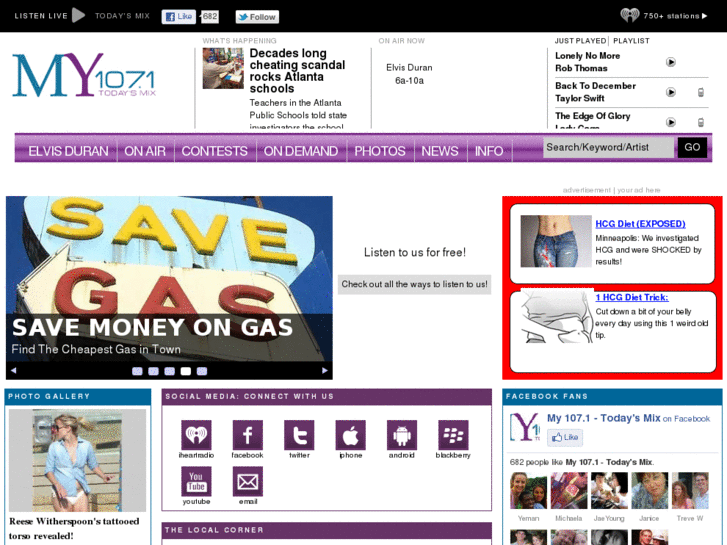
Task: Open fan Yeman's profile picture
Action: (528, 491)
